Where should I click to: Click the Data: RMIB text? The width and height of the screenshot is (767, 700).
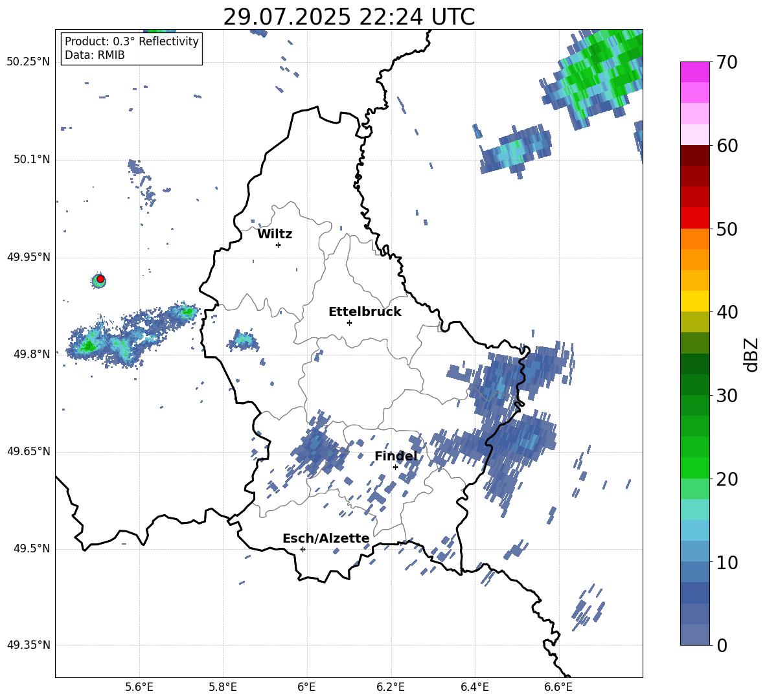[95, 55]
